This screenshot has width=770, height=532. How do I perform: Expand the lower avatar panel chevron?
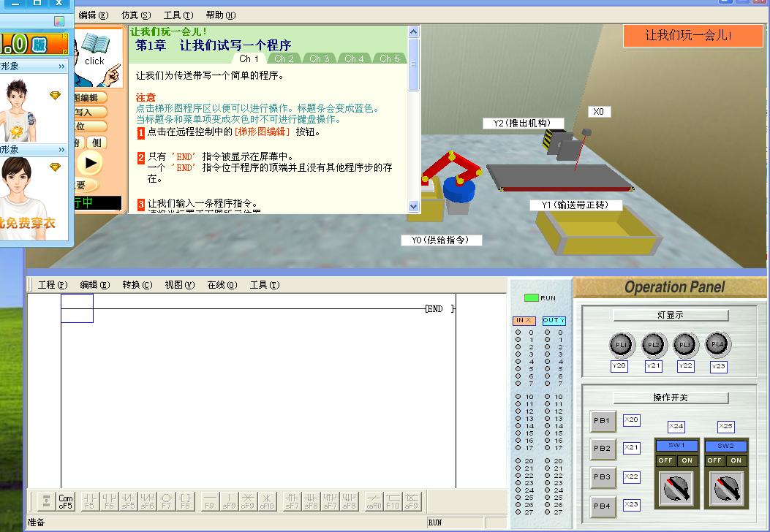[x=62, y=150]
